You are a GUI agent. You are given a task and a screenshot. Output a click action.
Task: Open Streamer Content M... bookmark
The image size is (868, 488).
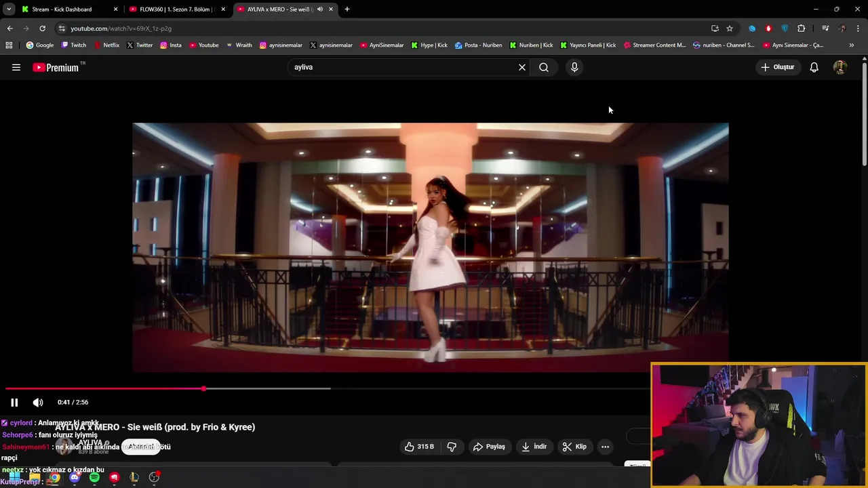coord(654,45)
